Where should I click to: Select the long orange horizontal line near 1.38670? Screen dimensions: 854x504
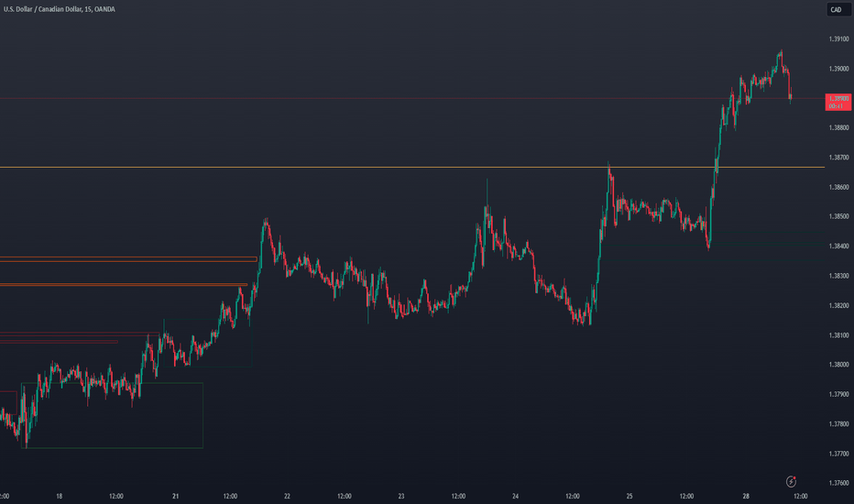pyautogui.click(x=411, y=168)
